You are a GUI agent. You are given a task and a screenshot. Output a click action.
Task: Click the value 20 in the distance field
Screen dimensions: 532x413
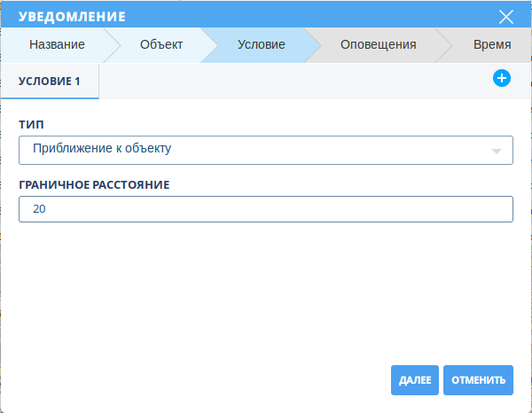point(39,209)
